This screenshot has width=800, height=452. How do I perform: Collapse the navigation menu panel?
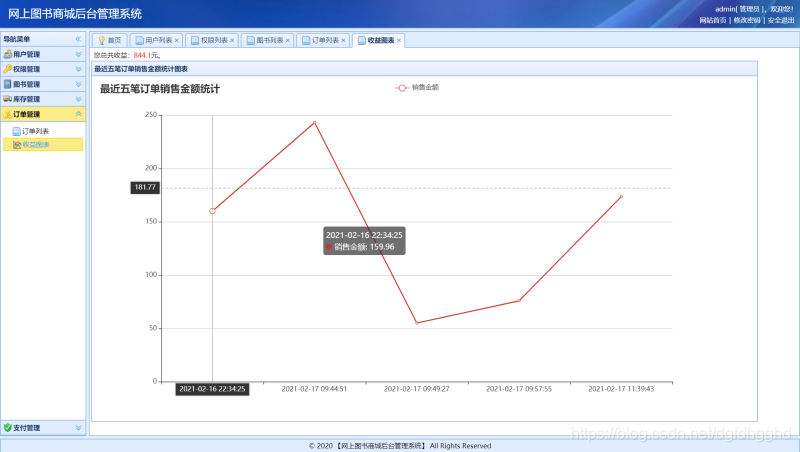[x=78, y=39]
